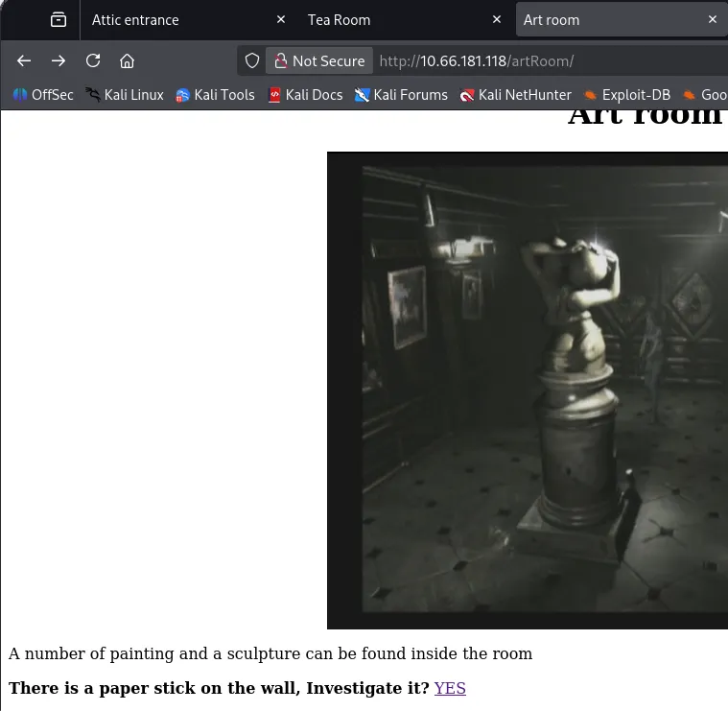Close the Art room tab
The image size is (728, 711).
pyautogui.click(x=713, y=19)
